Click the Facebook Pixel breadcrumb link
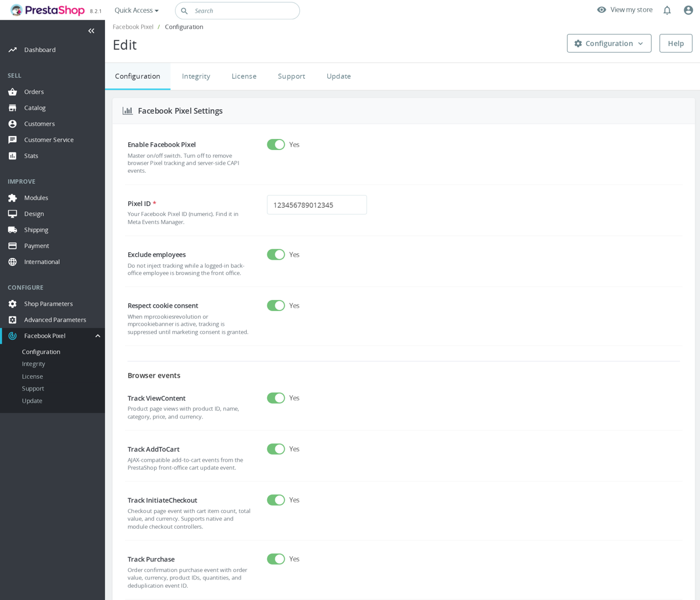Screen dimensions: 700x600 [x=133, y=27]
